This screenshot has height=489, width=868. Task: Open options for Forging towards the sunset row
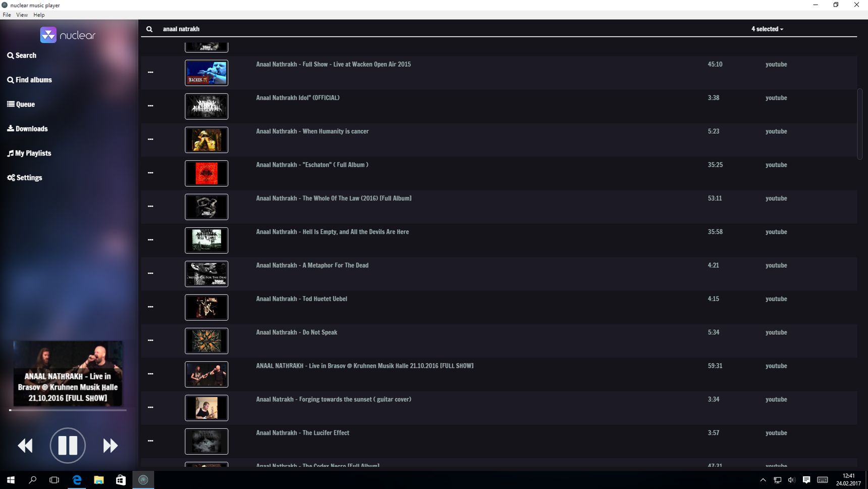point(150,408)
